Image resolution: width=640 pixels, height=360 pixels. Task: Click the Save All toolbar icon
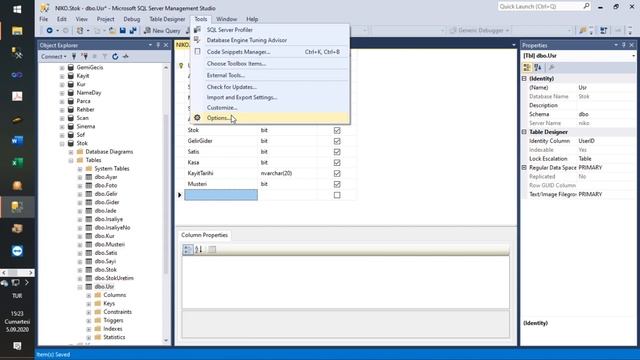[133, 31]
